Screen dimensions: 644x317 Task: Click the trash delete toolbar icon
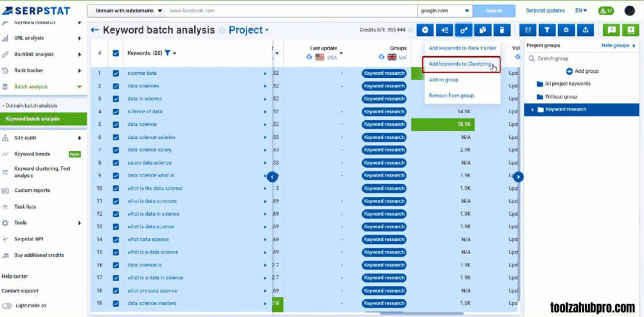pos(501,30)
